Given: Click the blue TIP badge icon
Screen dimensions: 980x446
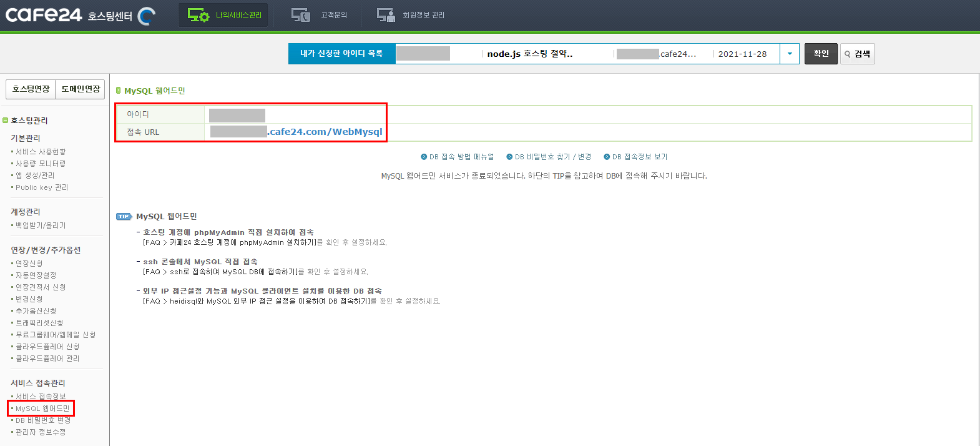Looking at the screenshot, I should coord(124,217).
